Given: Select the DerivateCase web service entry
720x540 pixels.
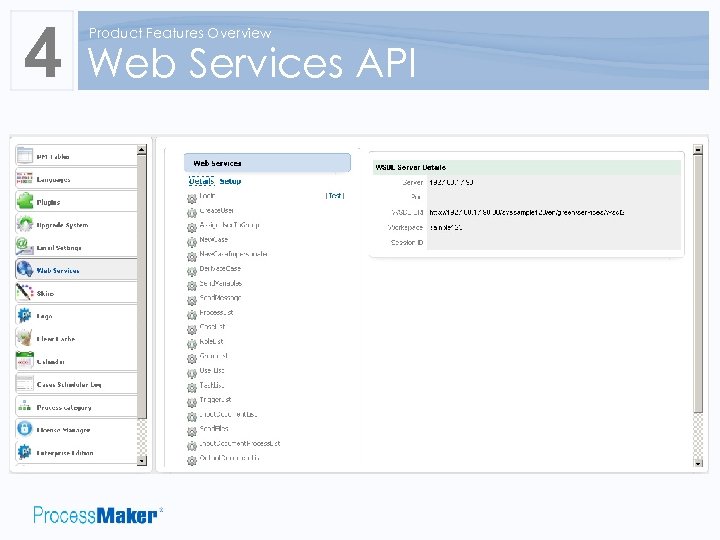Looking at the screenshot, I should (x=220, y=268).
